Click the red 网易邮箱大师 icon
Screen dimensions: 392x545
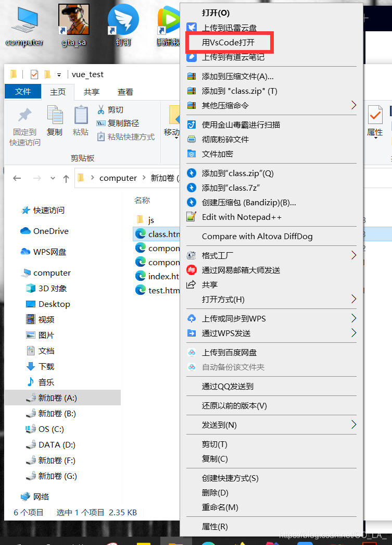coord(192,270)
